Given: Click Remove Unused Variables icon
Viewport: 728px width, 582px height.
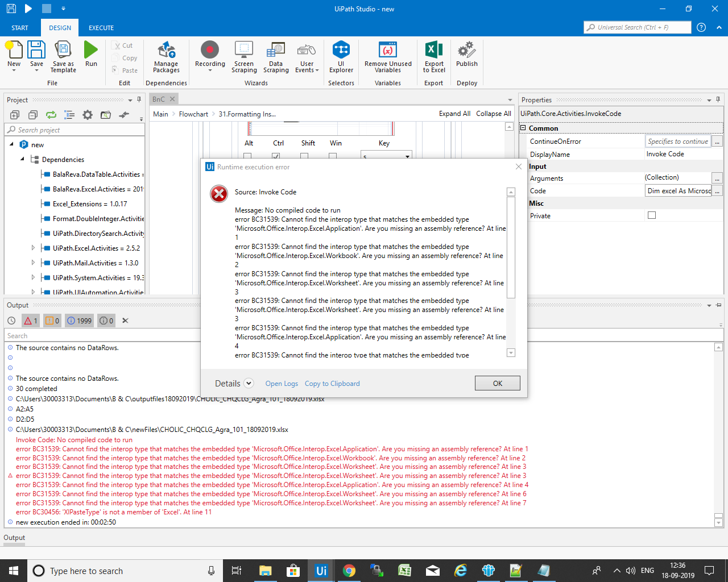Looking at the screenshot, I should (388, 50).
